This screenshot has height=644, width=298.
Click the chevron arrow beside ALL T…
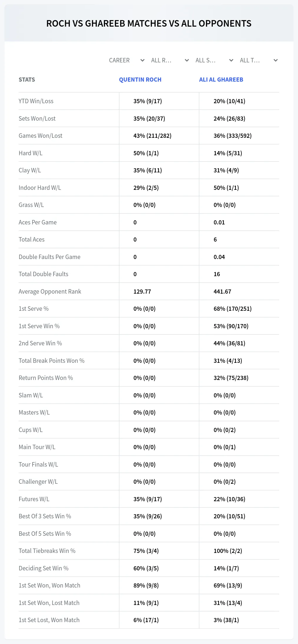(276, 60)
